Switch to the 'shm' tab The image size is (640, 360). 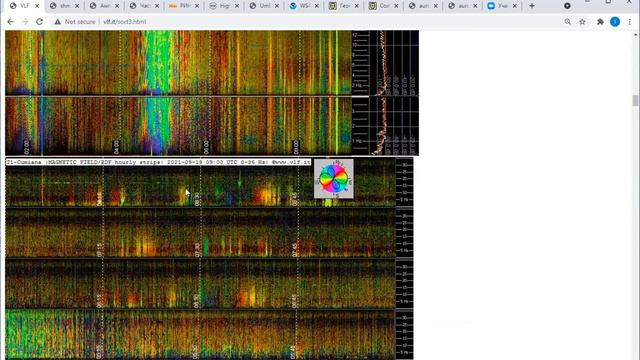click(x=65, y=6)
